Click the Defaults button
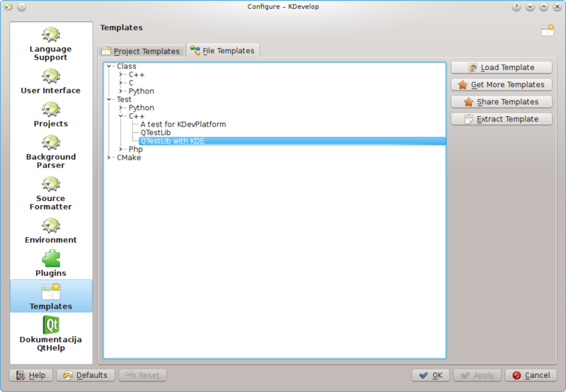566x392 pixels. tap(86, 376)
